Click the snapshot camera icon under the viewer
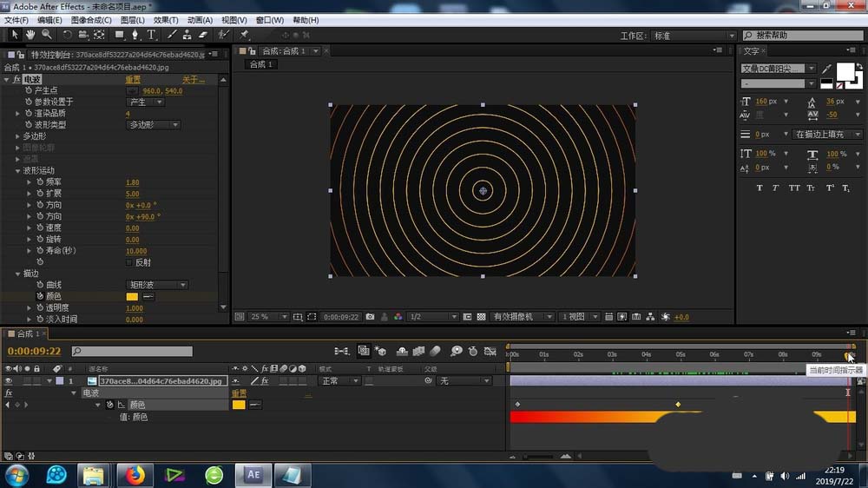The height and width of the screenshot is (488, 868). click(x=371, y=317)
